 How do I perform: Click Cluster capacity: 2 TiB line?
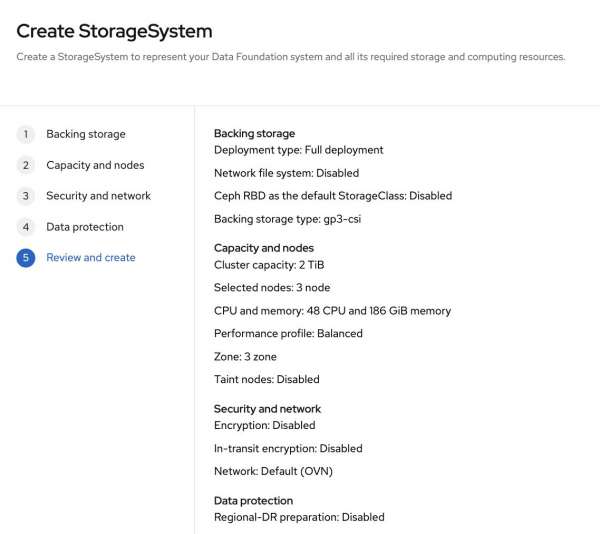(269, 265)
